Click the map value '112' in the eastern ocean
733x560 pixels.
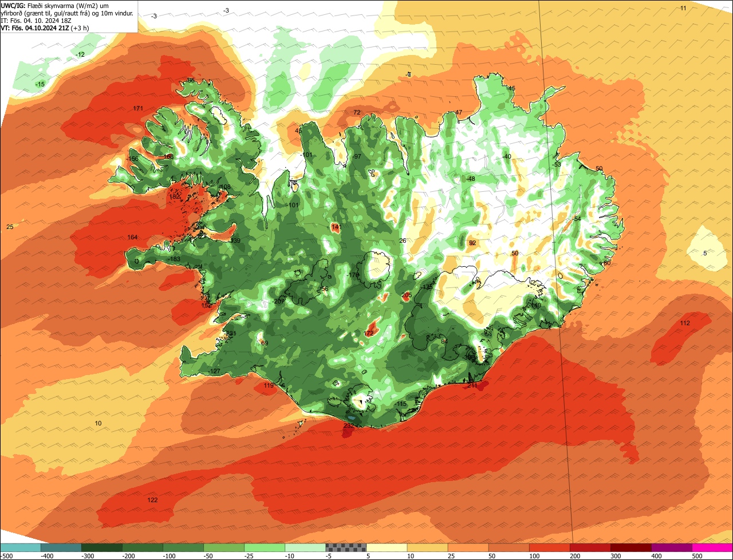pos(685,323)
